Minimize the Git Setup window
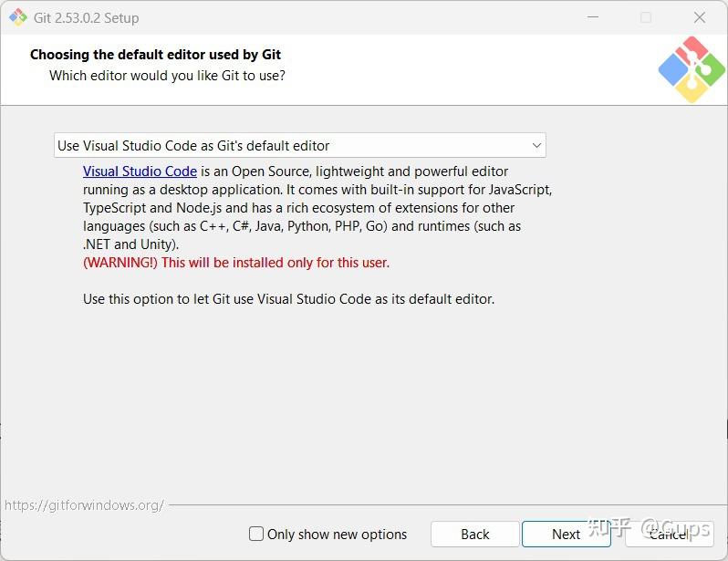Image resolution: width=728 pixels, height=561 pixels. point(593,17)
